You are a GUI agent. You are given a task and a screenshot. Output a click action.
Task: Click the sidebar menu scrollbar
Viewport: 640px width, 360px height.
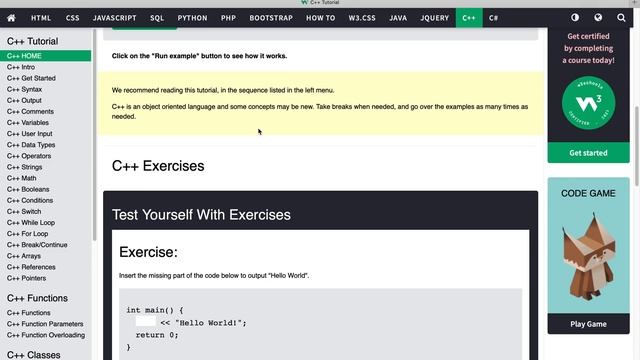click(x=94, y=135)
